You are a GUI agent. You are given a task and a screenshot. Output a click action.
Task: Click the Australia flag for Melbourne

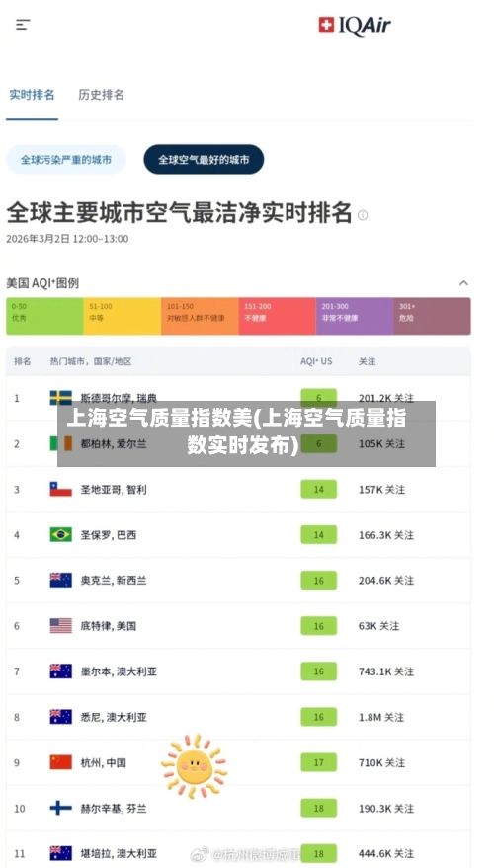61,671
